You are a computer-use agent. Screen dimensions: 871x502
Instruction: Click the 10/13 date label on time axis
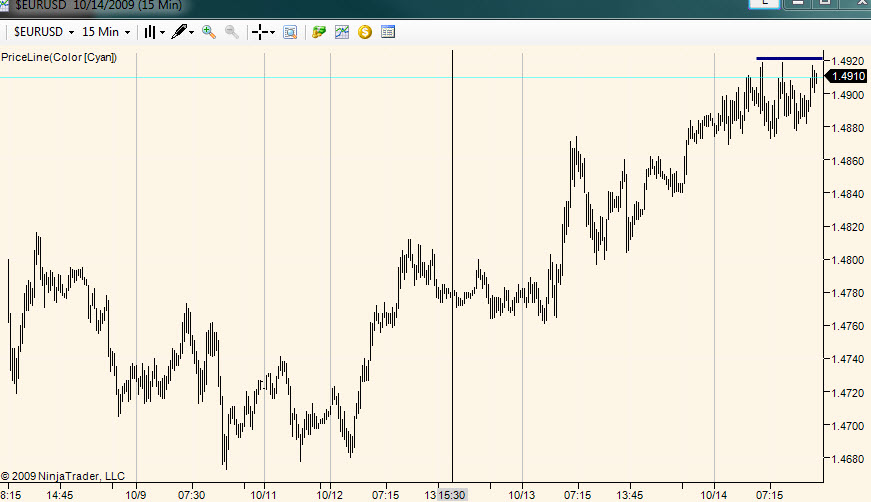point(522,495)
